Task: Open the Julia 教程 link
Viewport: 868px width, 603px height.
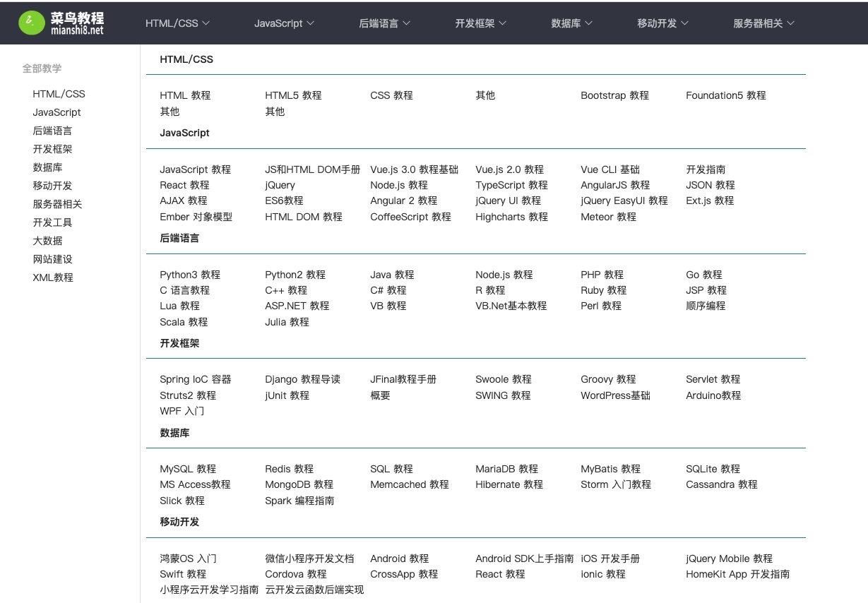Action: [x=287, y=322]
